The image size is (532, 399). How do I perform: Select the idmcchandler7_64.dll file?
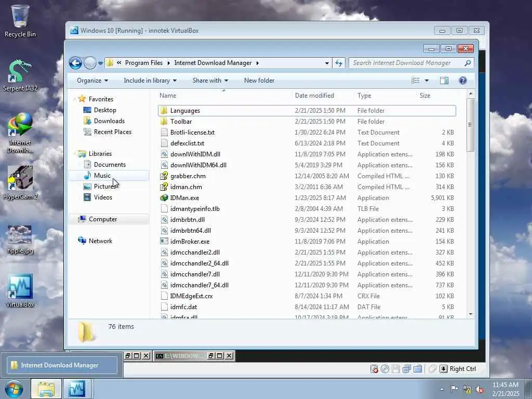[307, 285]
